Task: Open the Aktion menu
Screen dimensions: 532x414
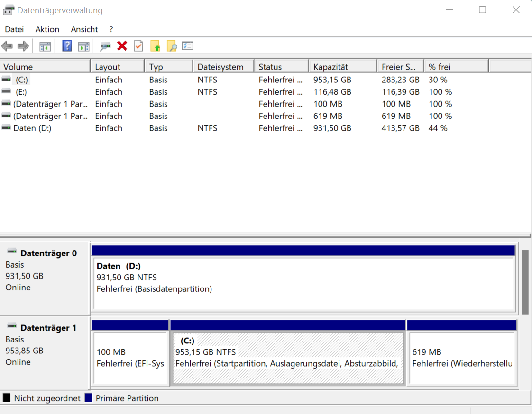Action: [x=47, y=29]
